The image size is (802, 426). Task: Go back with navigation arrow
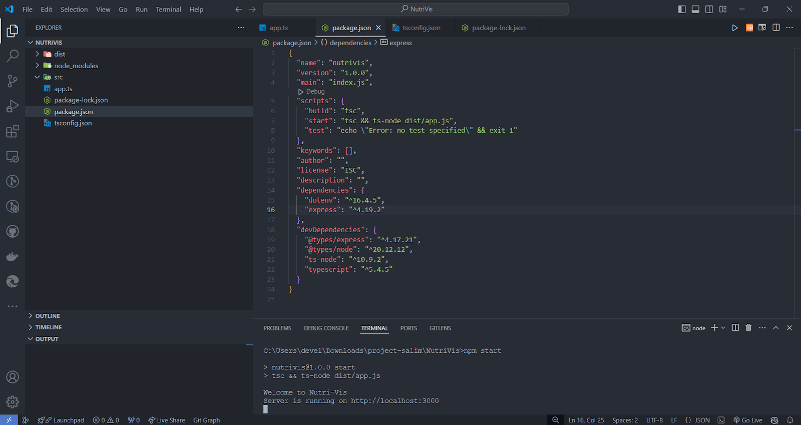238,9
